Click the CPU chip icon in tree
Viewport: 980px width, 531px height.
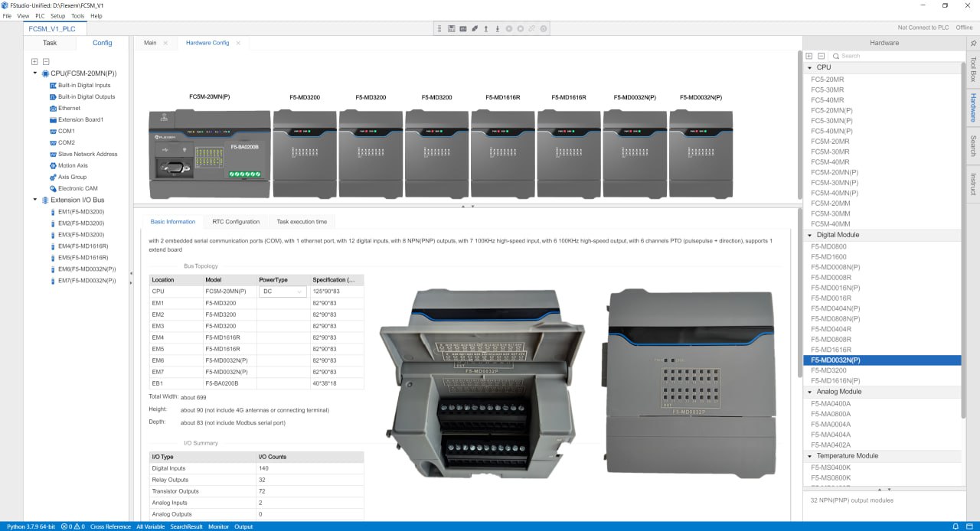click(45, 73)
